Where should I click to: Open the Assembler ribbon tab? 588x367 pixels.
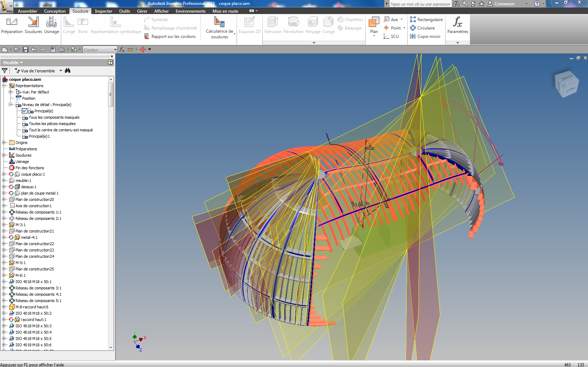click(27, 11)
